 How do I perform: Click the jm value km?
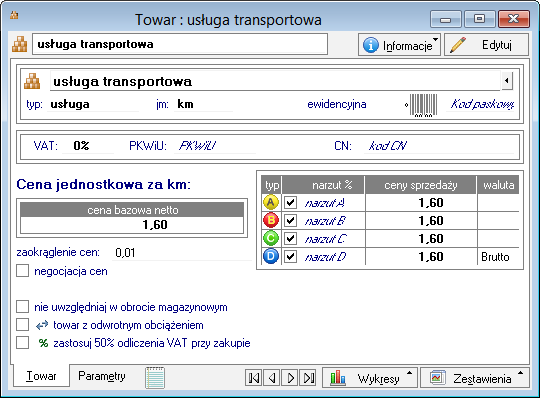pos(185,104)
